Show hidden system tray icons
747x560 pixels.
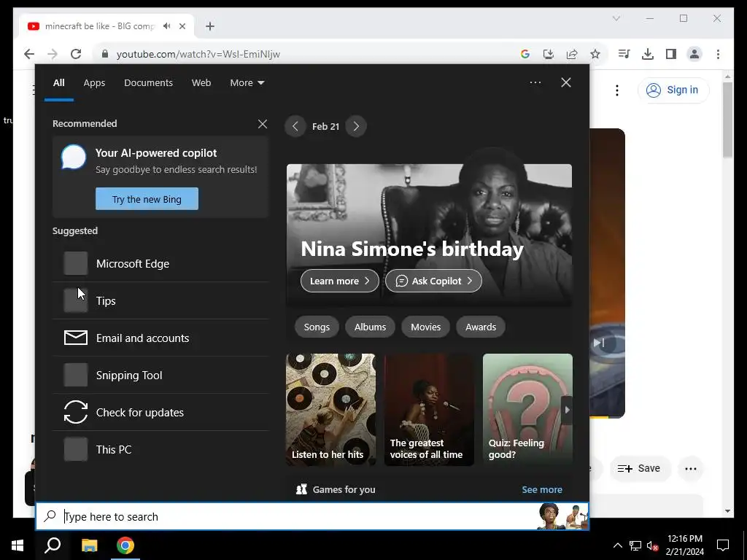tap(617, 545)
